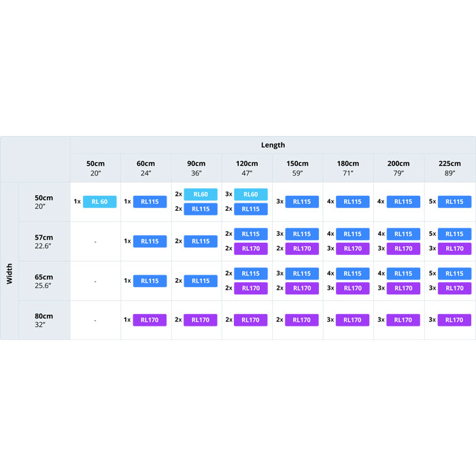The width and height of the screenshot is (476, 476).
Task: Click the RL115 badge for 50cm width, 225cm length
Action: click(x=455, y=201)
